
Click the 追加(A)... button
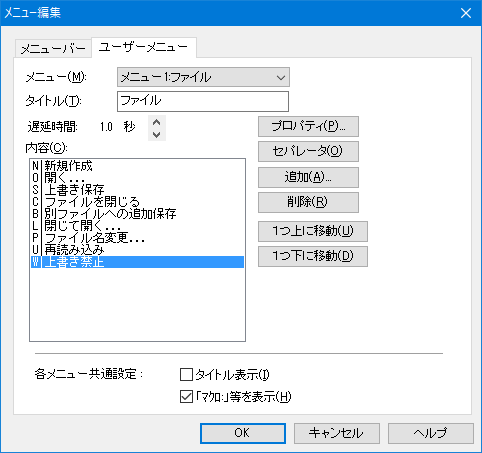pos(308,177)
